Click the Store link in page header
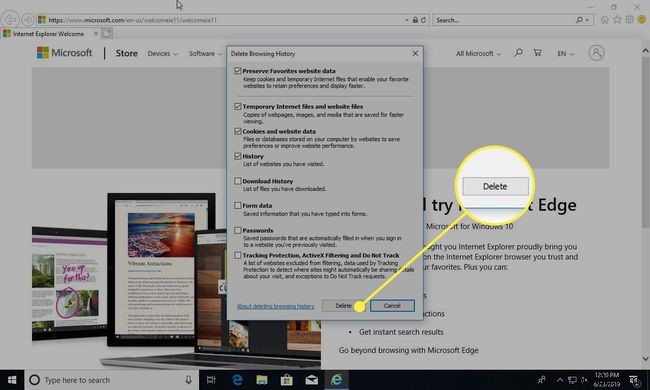The image size is (650, 390). 126,53
